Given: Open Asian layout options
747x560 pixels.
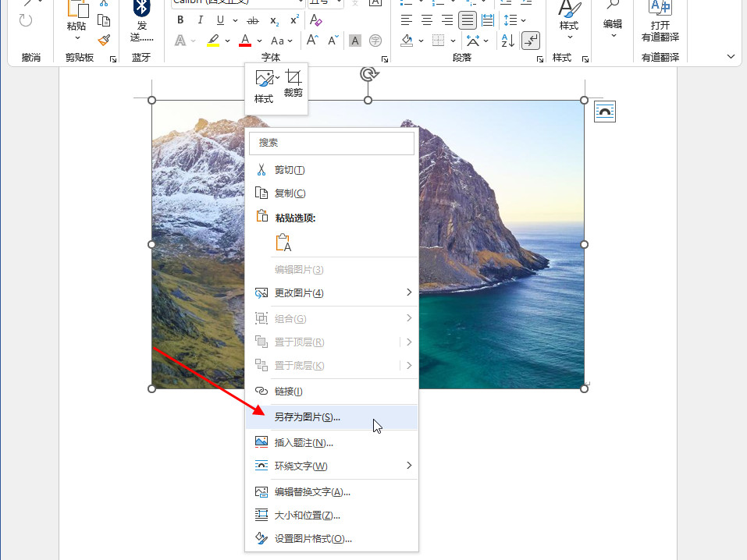Looking at the screenshot, I should 477,41.
